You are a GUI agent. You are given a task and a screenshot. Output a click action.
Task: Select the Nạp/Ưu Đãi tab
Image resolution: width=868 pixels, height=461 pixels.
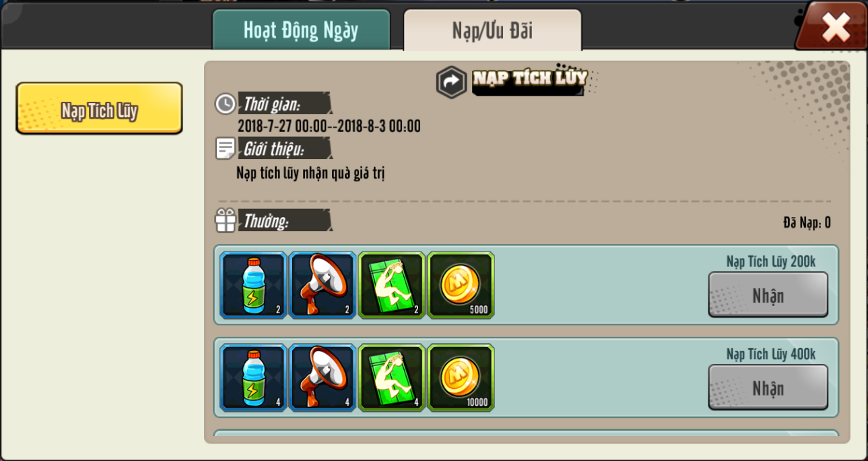coord(492,30)
